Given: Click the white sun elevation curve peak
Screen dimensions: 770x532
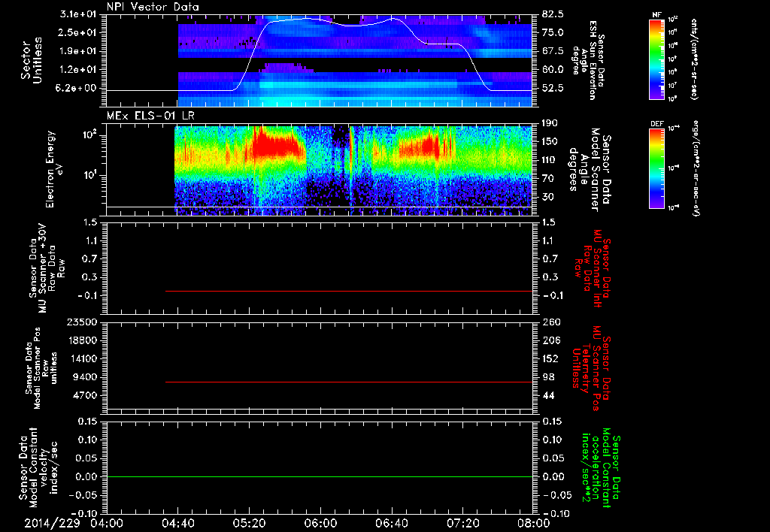Looking at the screenshot, I should [x=305, y=19].
